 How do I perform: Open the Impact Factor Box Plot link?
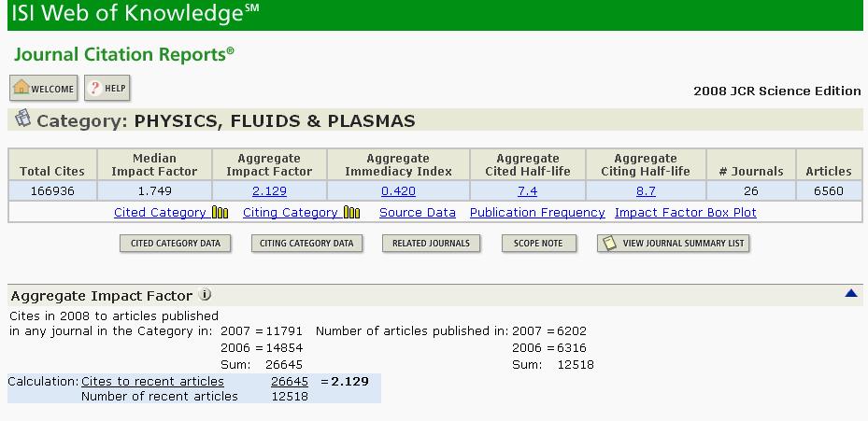point(685,213)
